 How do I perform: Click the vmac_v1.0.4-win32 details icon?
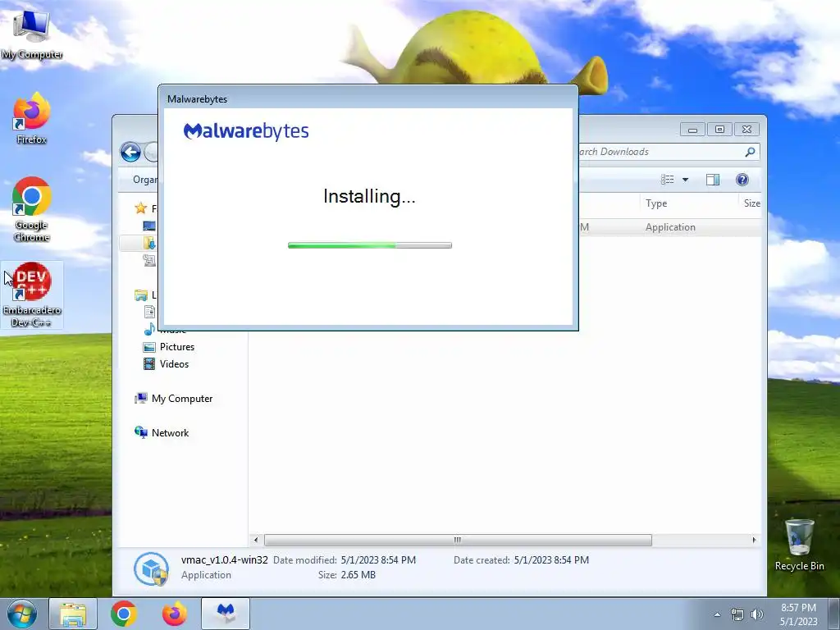(151, 568)
